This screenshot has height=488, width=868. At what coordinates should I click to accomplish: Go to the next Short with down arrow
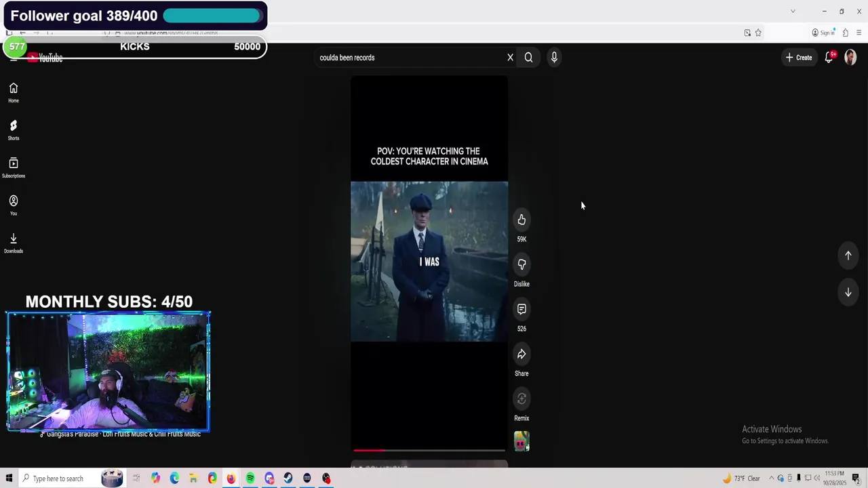coord(848,292)
